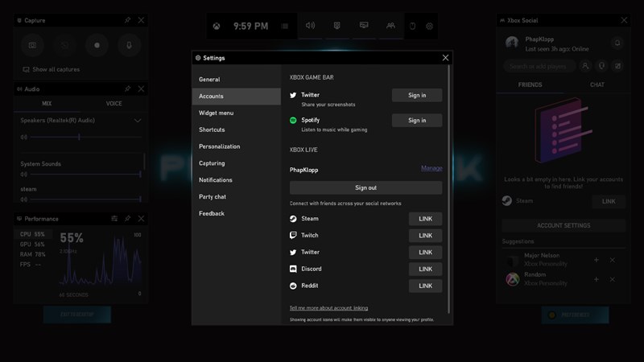This screenshot has height=362, width=644.
Task: Record last 30 seconds icon
Action: tap(64, 45)
